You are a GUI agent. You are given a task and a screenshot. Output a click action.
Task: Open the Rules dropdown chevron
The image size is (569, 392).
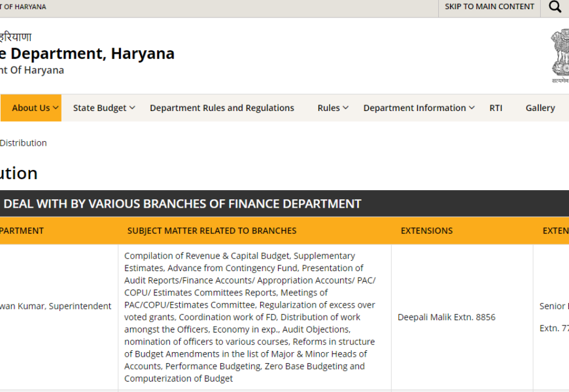click(345, 108)
